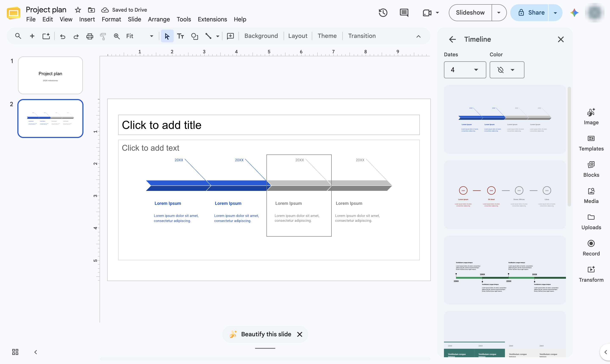Click the Background toolbar button
The width and height of the screenshot is (610, 364).
pyautogui.click(x=261, y=36)
